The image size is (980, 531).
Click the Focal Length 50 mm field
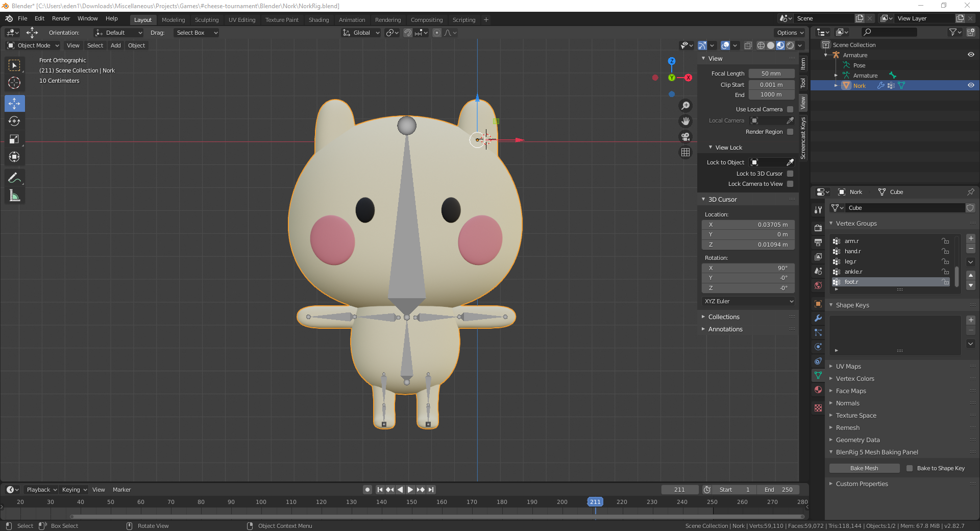(x=771, y=74)
